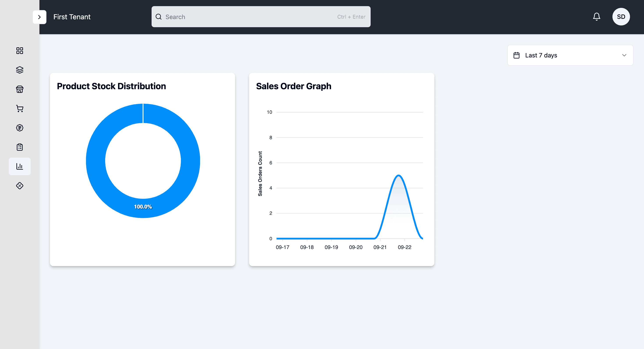Select the layers stack icon
Screen dimensions: 644x349
[20, 70]
